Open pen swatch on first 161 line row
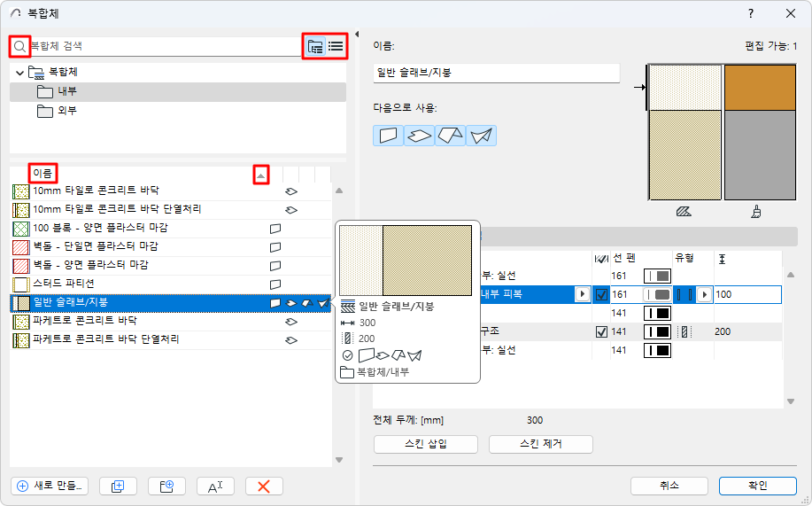 coord(657,276)
